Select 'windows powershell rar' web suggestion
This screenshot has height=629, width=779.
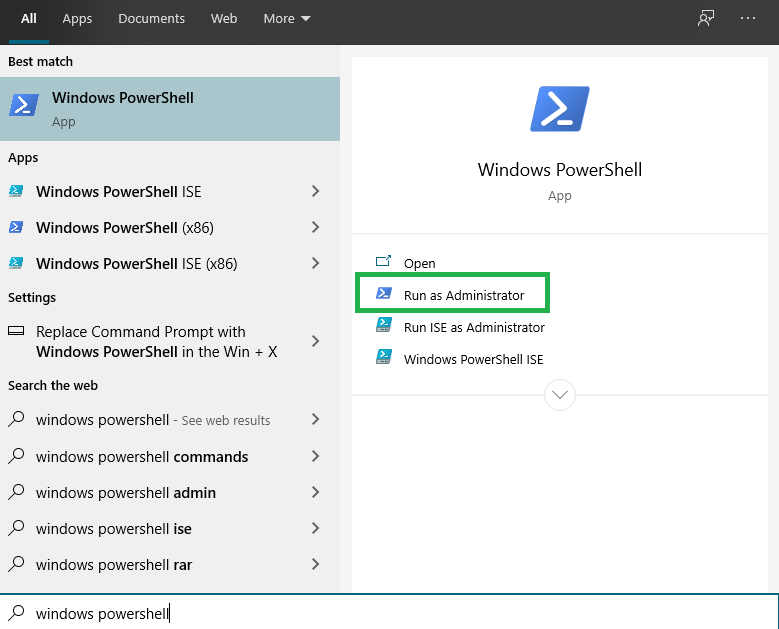(114, 564)
